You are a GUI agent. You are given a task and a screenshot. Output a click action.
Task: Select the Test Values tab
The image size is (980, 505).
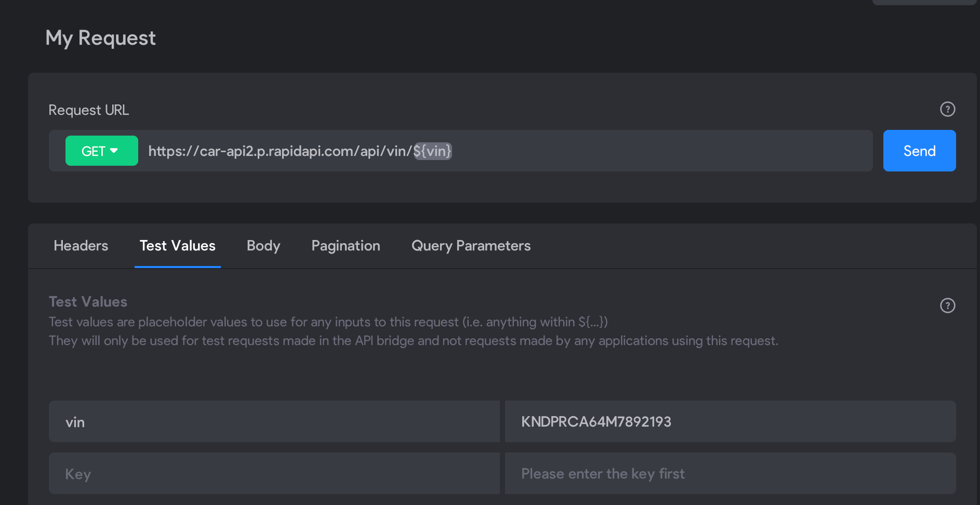(178, 246)
